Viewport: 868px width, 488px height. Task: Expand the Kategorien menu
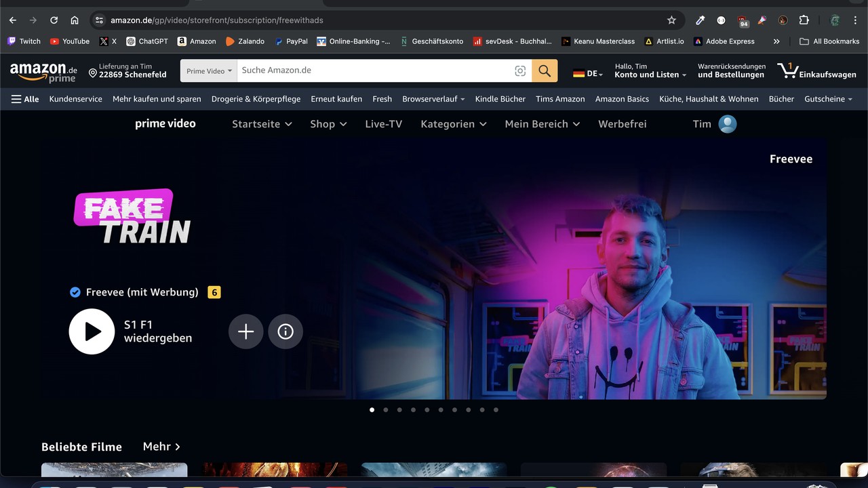454,124
